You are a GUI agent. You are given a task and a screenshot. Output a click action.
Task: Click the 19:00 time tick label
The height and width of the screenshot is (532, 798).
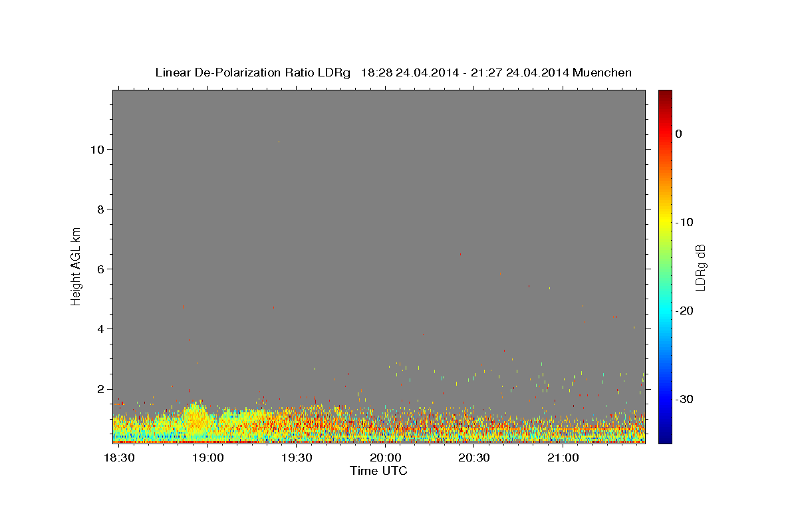click(208, 458)
